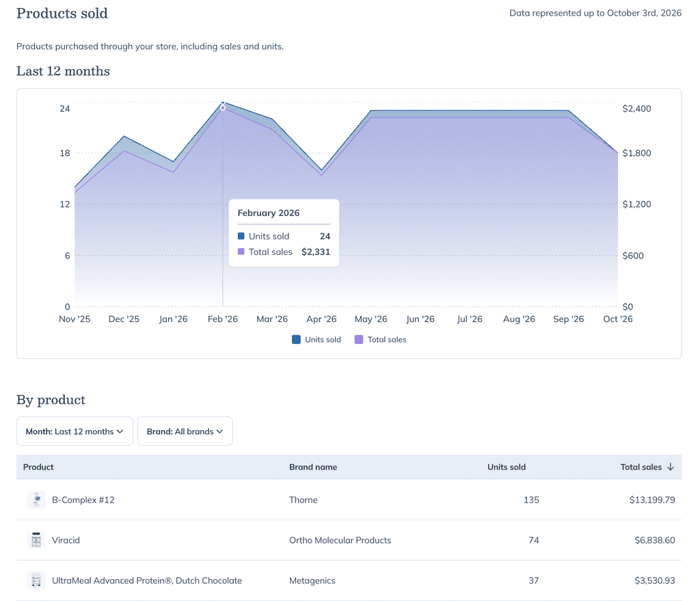Click the Viracid product thumbnail
Image resolution: width=700 pixels, height=601 pixels.
click(x=36, y=540)
